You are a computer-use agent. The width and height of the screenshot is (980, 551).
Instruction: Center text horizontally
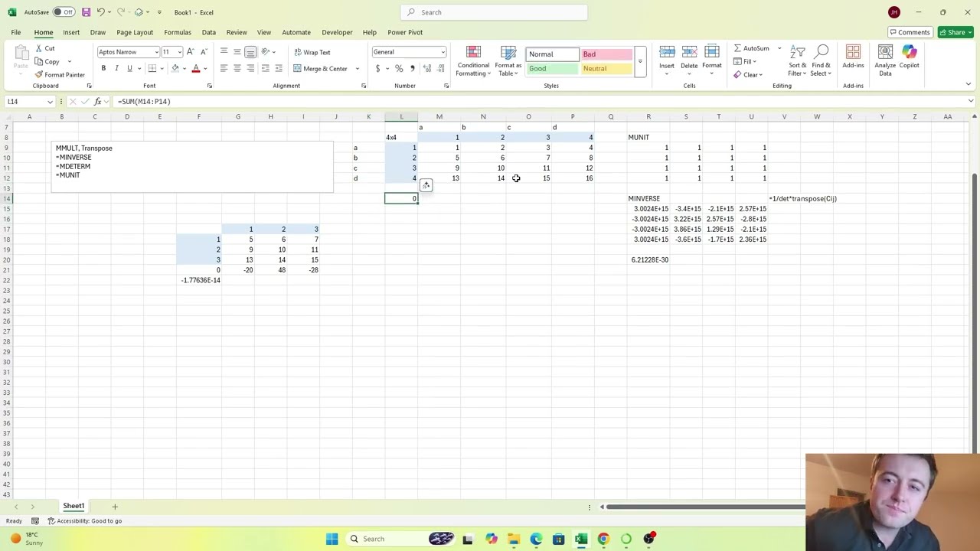coord(237,68)
